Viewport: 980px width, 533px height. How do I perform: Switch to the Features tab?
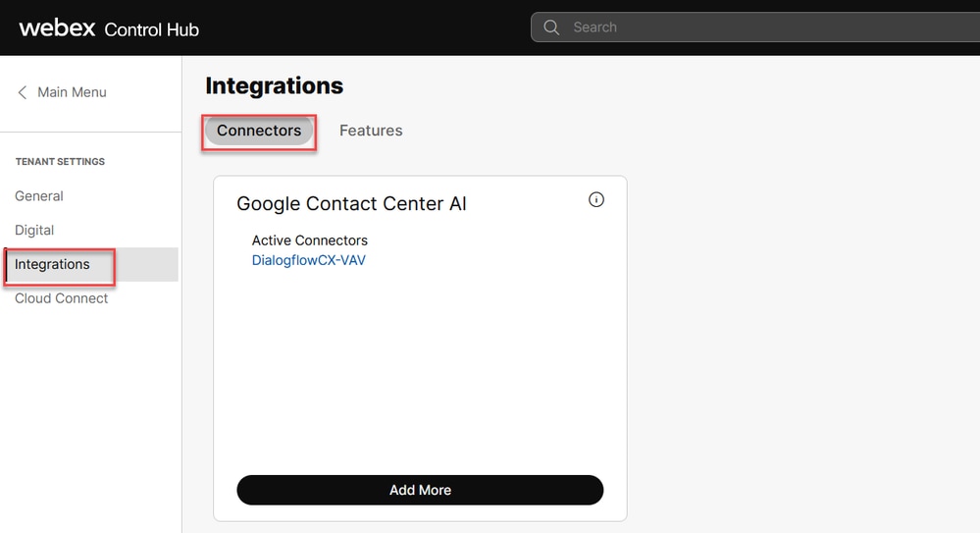(371, 131)
